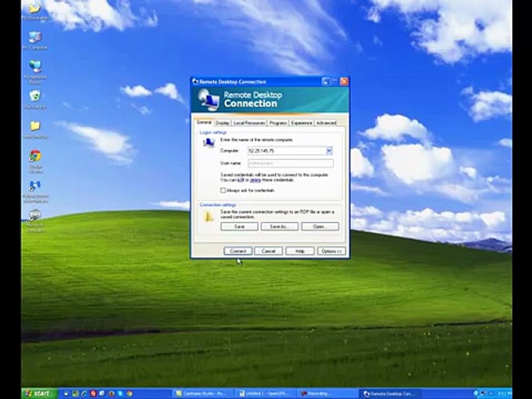The height and width of the screenshot is (399, 532).
Task: Select the yellow folder desktop icon
Action: [x=34, y=130]
